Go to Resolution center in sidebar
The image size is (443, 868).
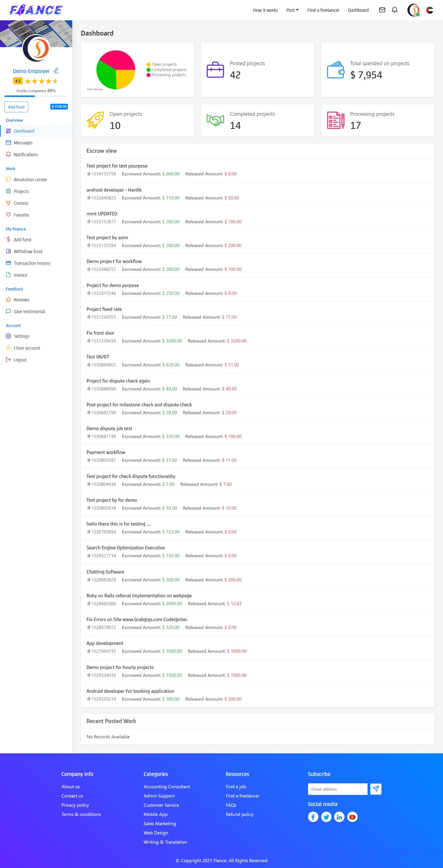point(30,180)
